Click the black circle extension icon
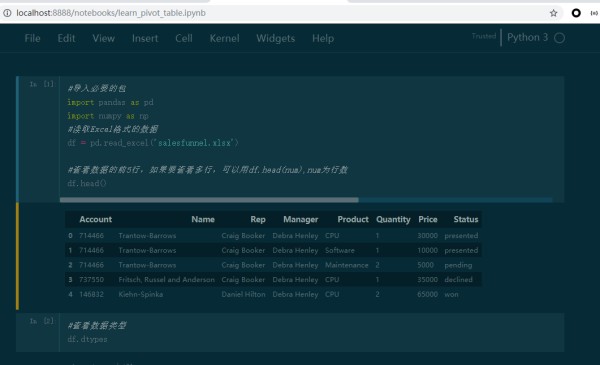The width and height of the screenshot is (600, 365). [576, 13]
